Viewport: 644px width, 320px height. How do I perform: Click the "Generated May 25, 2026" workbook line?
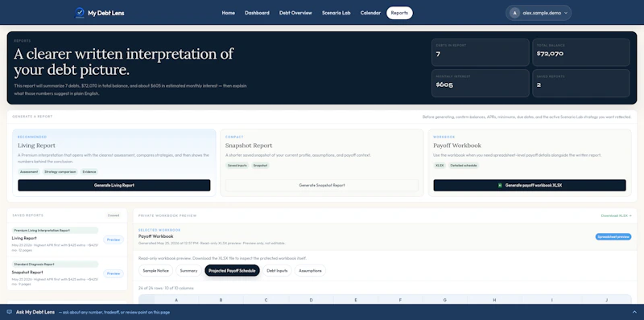tap(212, 243)
